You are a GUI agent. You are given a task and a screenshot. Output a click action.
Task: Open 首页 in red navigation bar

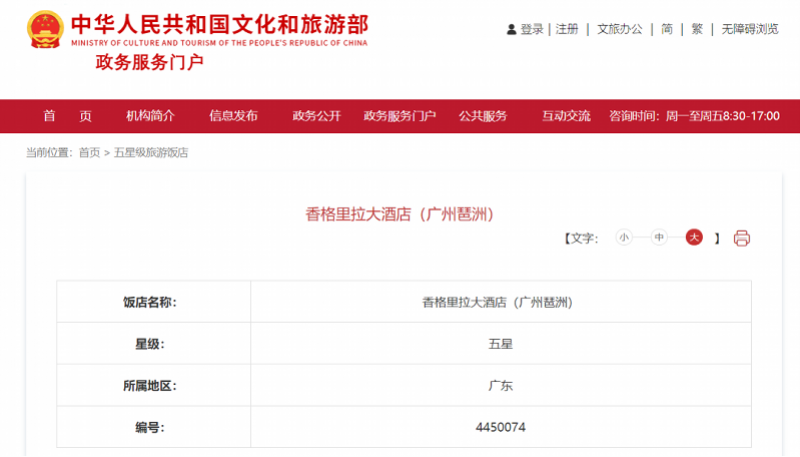(67, 116)
